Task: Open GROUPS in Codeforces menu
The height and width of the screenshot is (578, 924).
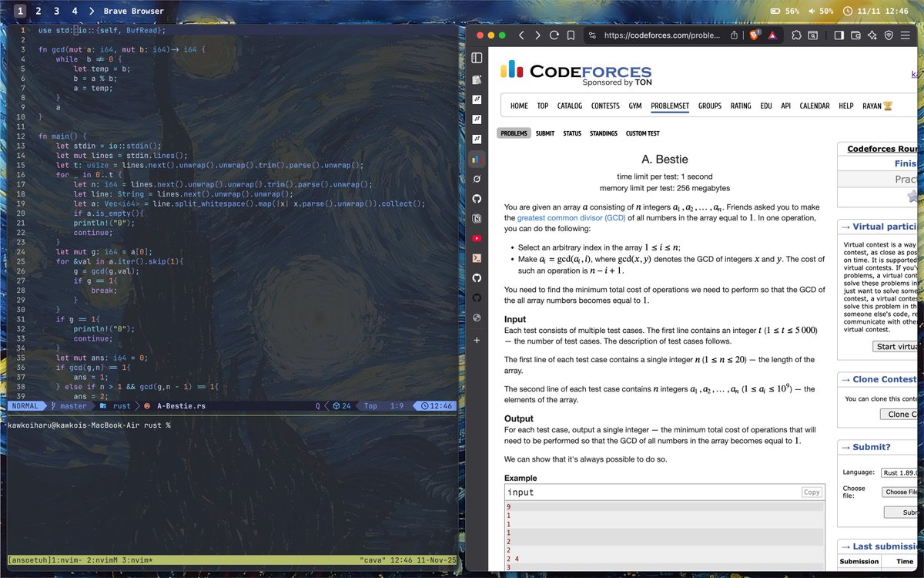Action: pos(710,106)
